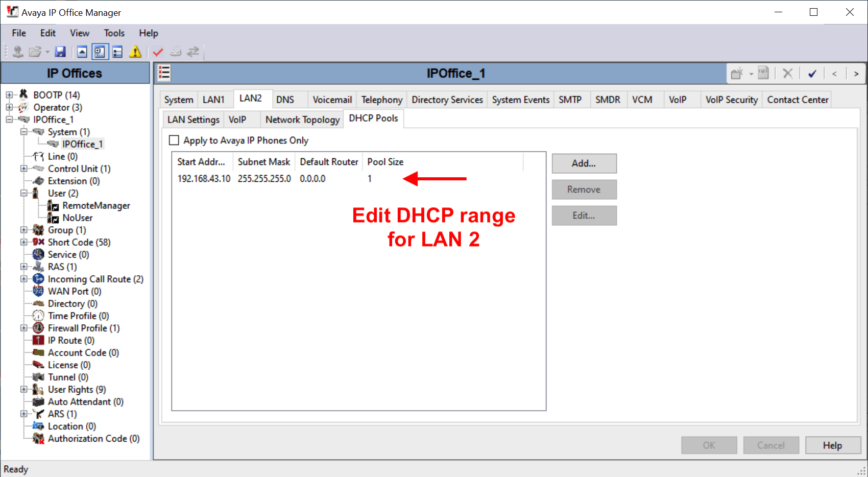The image size is (868, 477).
Task: Expand the Control Unit (1) node
Action: [x=23, y=169]
